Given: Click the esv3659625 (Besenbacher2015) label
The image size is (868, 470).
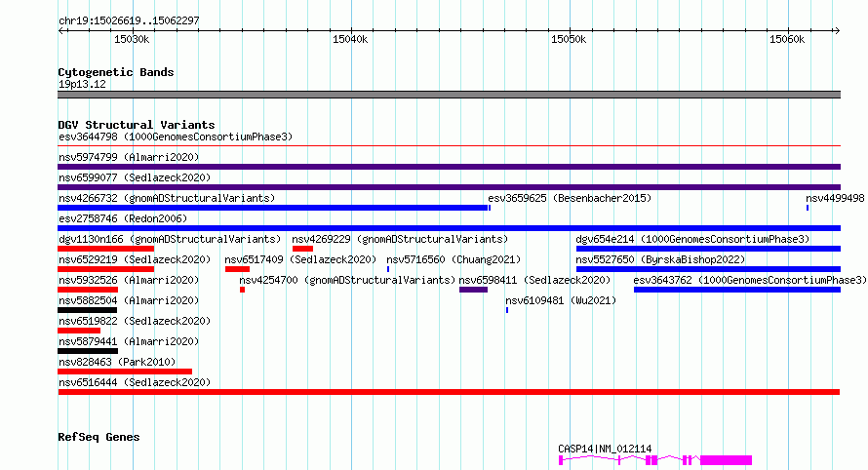Looking at the screenshot, I should 570,198.
